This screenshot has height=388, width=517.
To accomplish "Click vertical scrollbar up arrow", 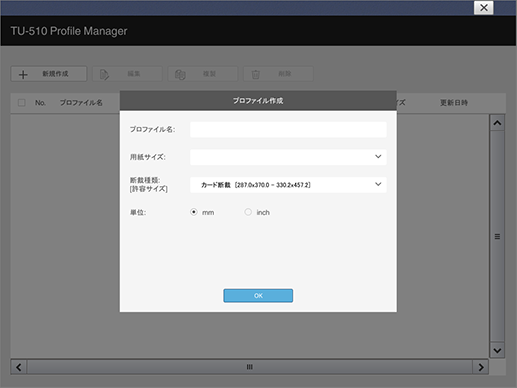I will pos(497,123).
